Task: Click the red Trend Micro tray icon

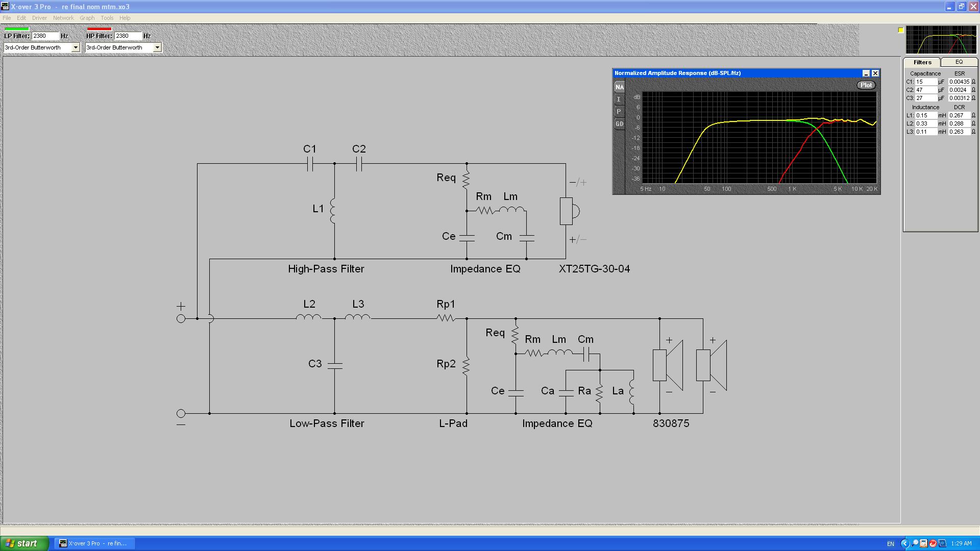Action: (933, 543)
